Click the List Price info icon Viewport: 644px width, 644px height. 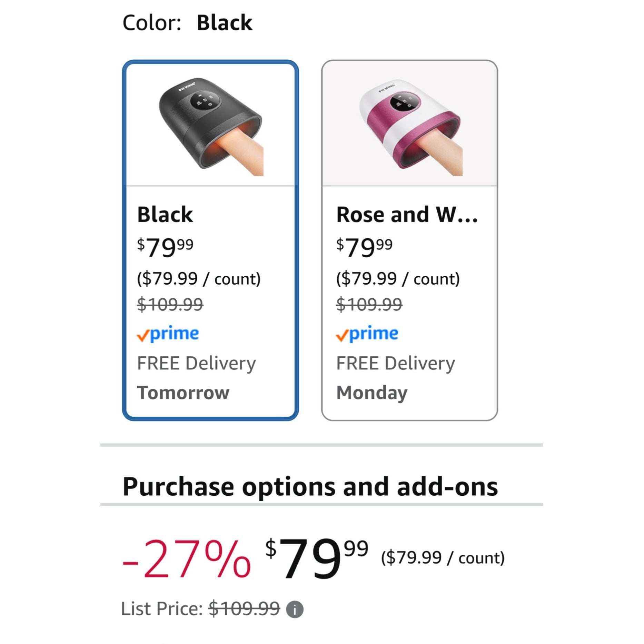point(295,609)
